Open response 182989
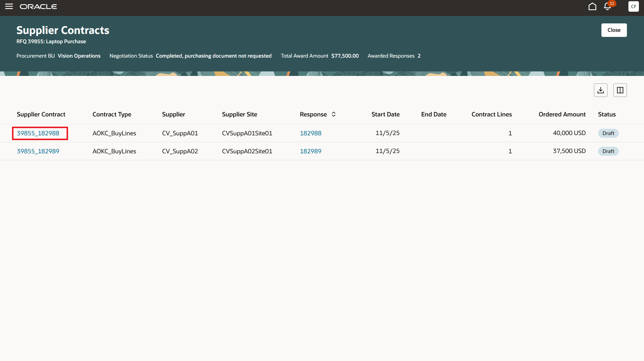The width and height of the screenshot is (644, 361). [311, 151]
